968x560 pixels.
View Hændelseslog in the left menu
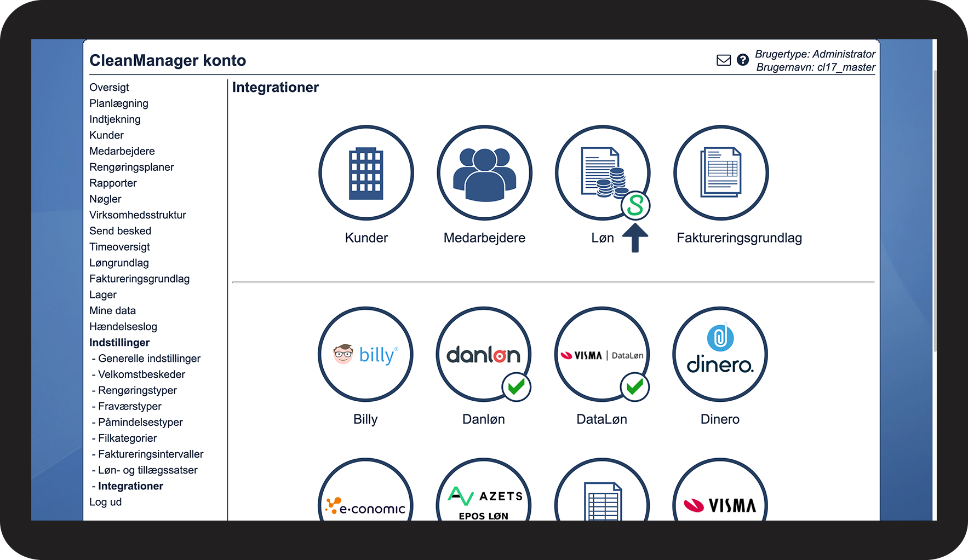[x=123, y=326]
